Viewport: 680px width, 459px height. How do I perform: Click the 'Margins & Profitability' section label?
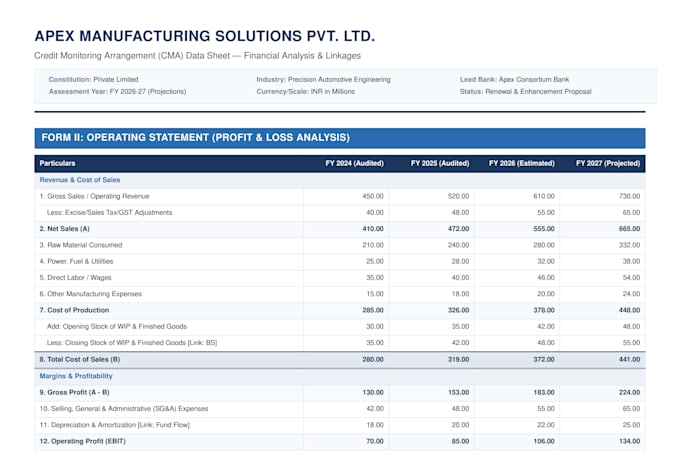[76, 376]
